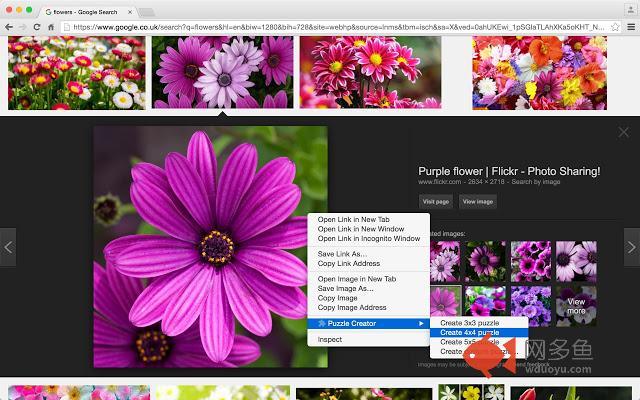The height and width of the screenshot is (400, 640).
Task: Open related thumbnail of purple pansies cluster
Action: tap(531, 261)
